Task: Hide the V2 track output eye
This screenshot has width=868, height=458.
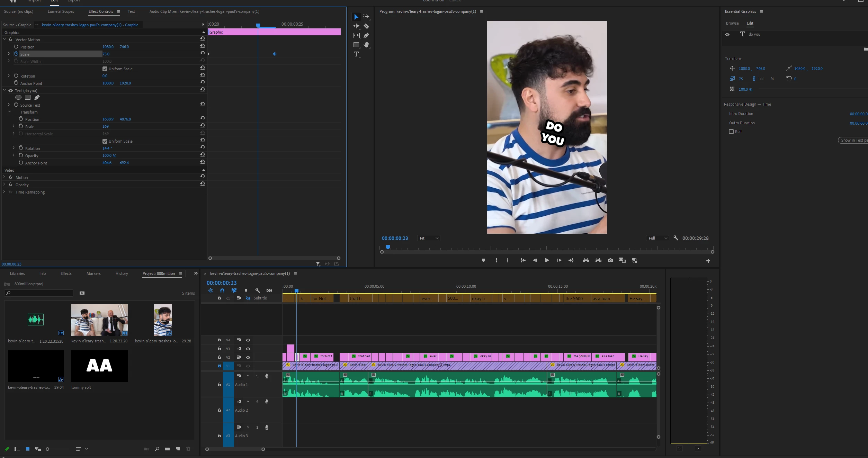Action: [248, 357]
